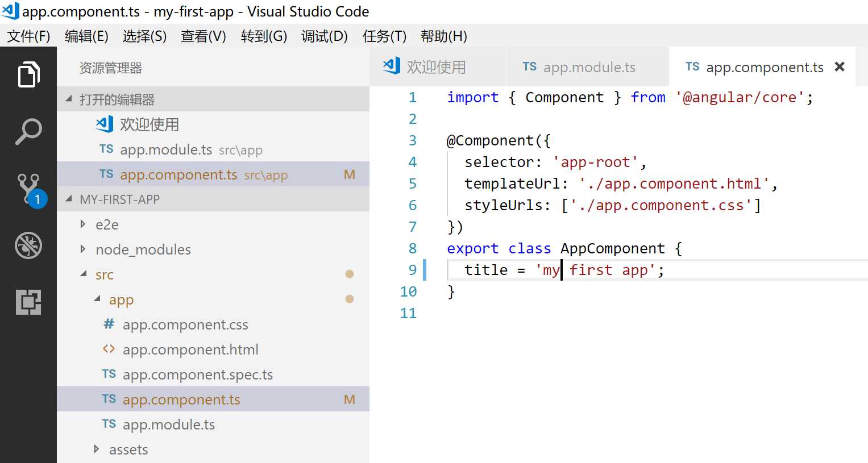This screenshot has width=868, height=463.
Task: Open Source Control view with badge
Action: (31, 190)
